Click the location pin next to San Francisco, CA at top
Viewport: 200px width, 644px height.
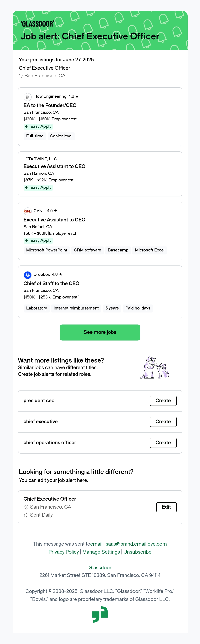tap(21, 76)
